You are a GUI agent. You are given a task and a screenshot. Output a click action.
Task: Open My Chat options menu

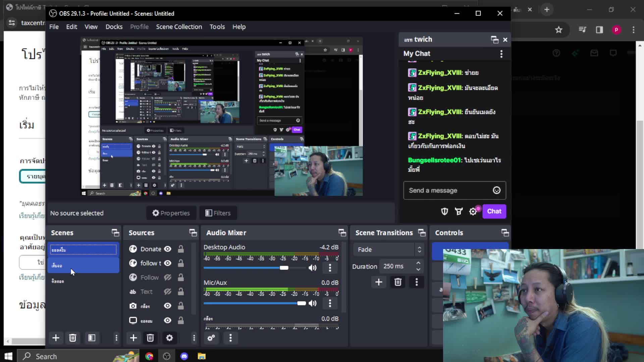click(501, 54)
